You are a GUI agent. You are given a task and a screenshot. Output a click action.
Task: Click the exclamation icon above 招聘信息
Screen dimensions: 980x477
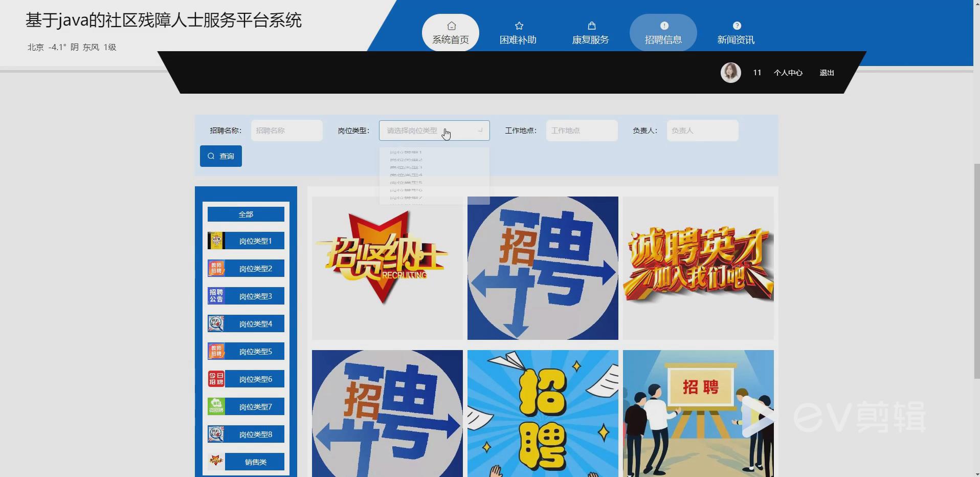[664, 25]
